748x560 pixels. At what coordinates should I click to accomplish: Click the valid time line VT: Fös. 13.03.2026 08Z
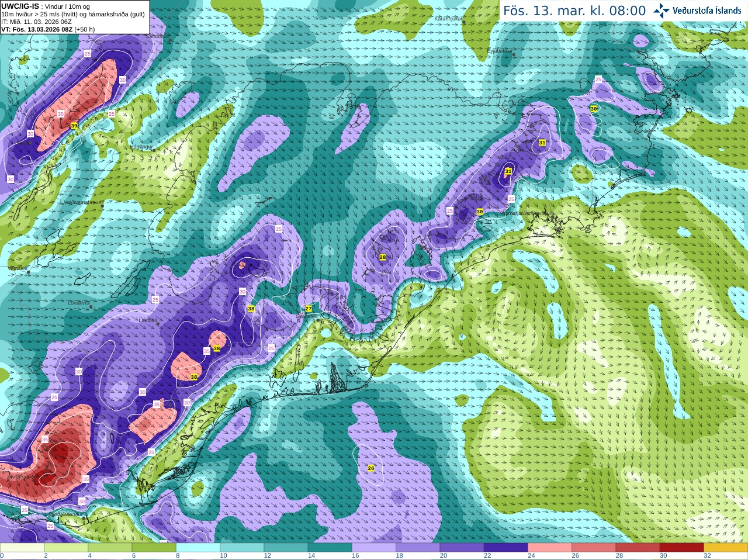pos(37,29)
